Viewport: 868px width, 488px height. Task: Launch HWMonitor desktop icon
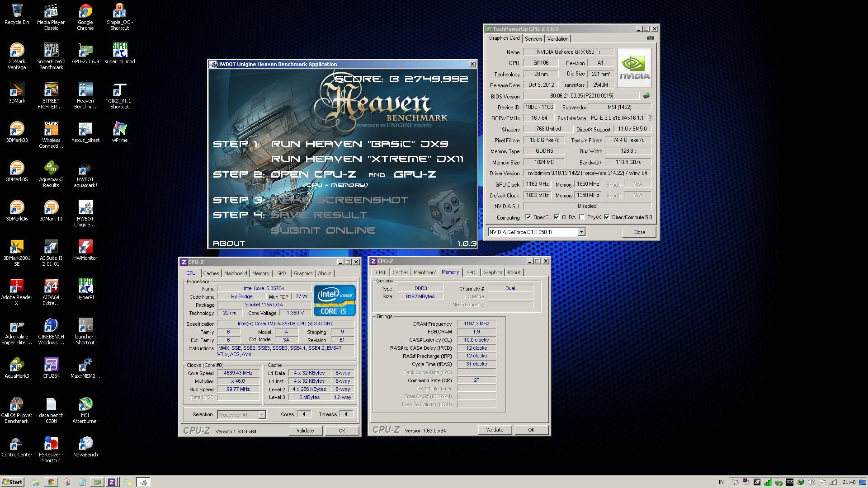(85, 250)
